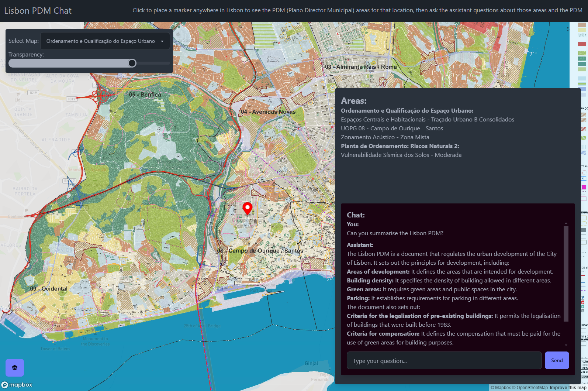Screen dimensions: 588x391
Task: Click the Green areas: chat line
Action: [432, 289]
